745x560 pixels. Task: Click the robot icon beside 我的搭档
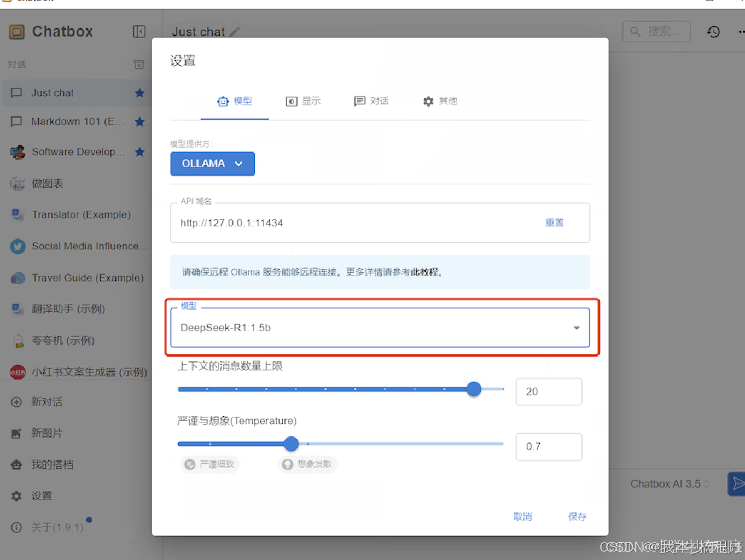(17, 465)
